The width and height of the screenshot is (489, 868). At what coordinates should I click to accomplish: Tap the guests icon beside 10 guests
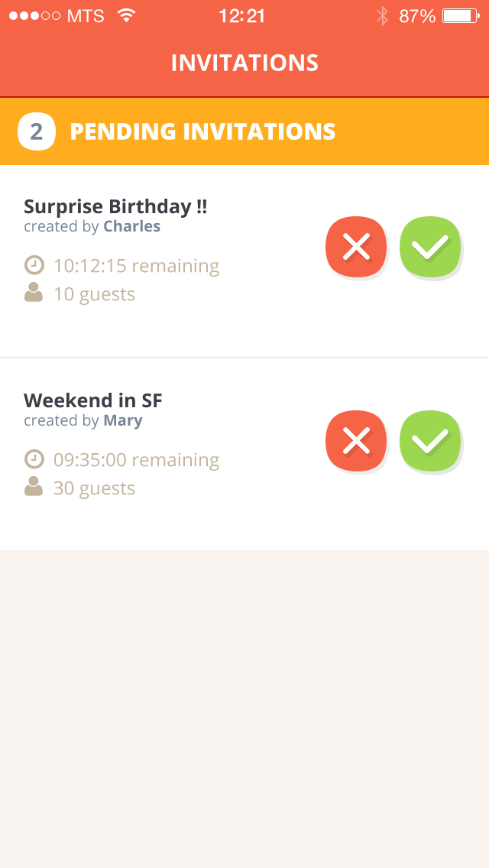click(34, 293)
